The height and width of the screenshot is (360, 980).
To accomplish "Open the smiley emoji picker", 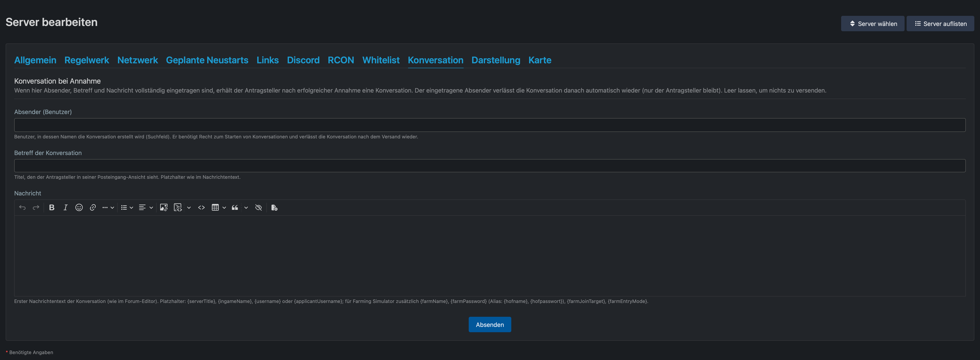I will [x=79, y=208].
